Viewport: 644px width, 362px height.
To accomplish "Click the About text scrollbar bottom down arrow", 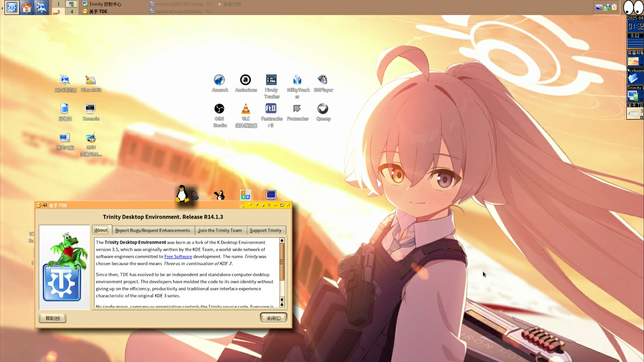I will tap(282, 305).
